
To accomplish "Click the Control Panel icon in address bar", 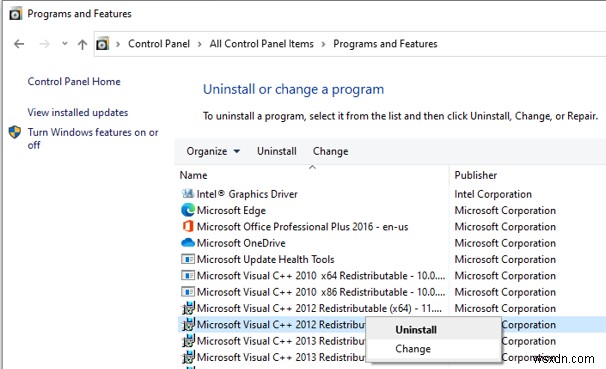I will coord(102,44).
